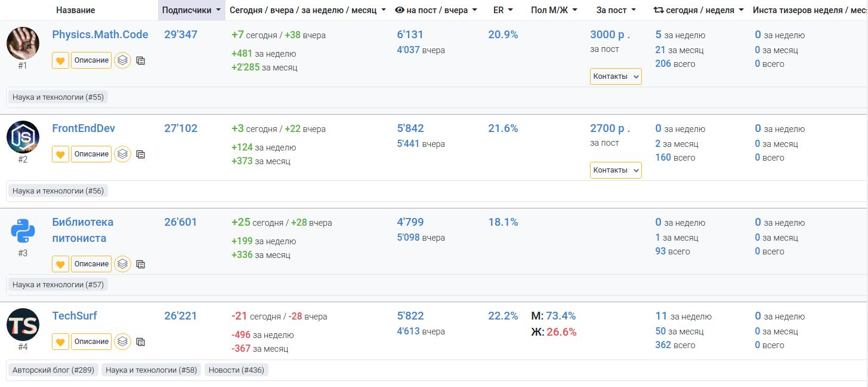The width and height of the screenshot is (868, 387).
Task: Click the layers icon for TechSurf
Action: tap(122, 342)
